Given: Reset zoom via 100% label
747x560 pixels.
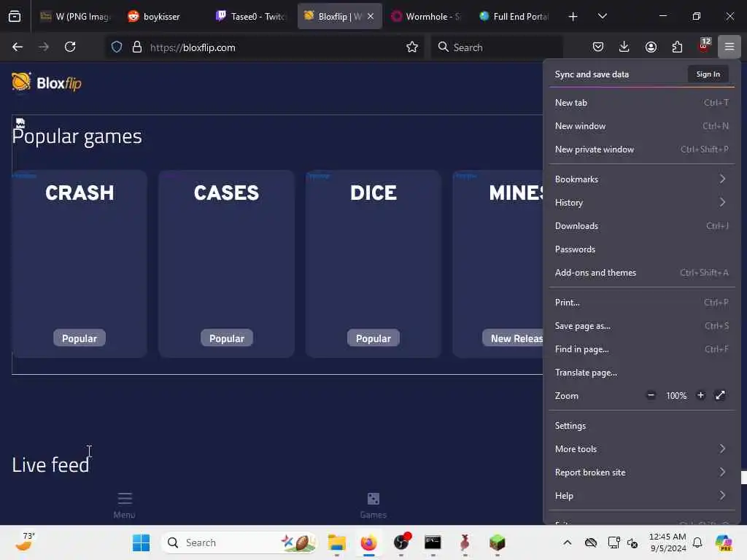Looking at the screenshot, I should coord(676,396).
